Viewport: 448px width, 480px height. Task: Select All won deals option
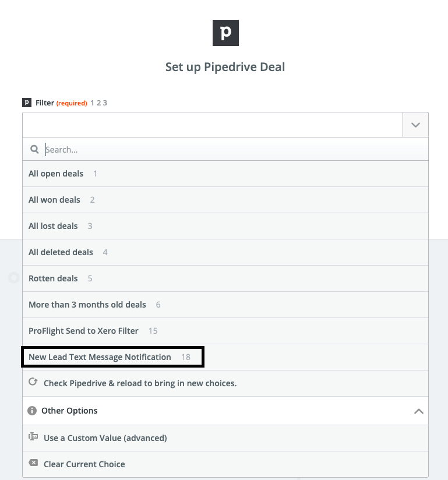coord(54,200)
